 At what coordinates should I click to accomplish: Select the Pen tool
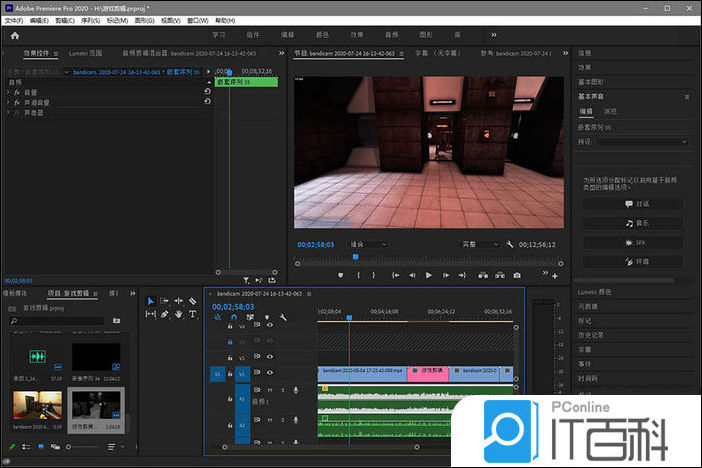[x=165, y=314]
